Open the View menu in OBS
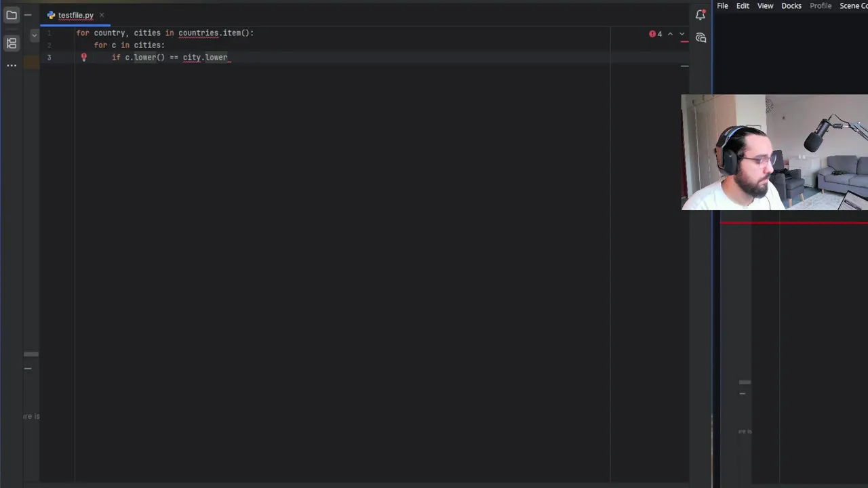Screen dimensions: 868x488 click(765, 5)
